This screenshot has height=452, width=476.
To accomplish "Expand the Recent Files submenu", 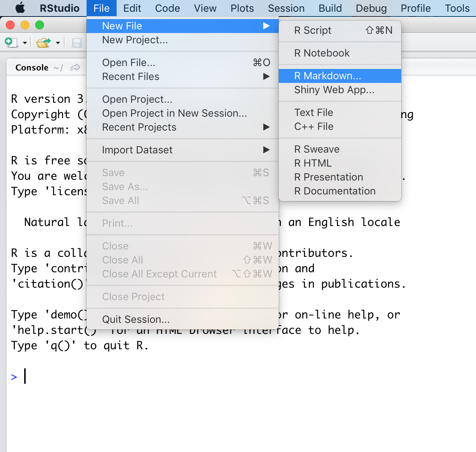I will coord(183,77).
